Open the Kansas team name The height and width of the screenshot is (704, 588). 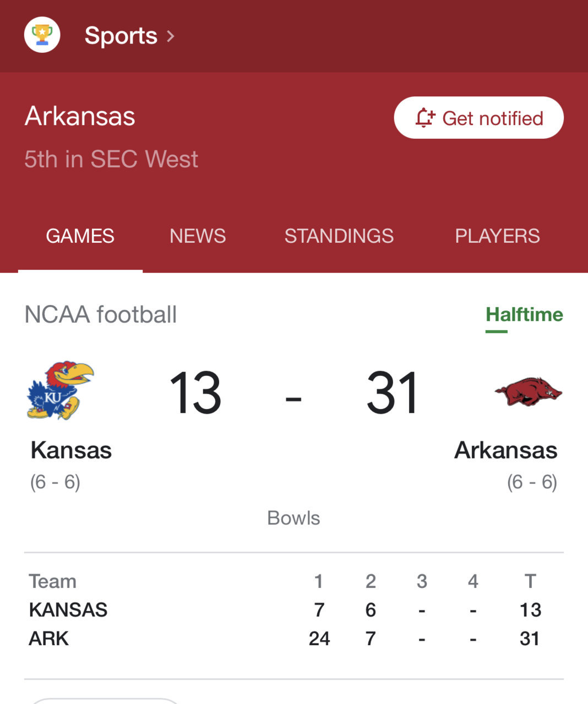tap(72, 450)
